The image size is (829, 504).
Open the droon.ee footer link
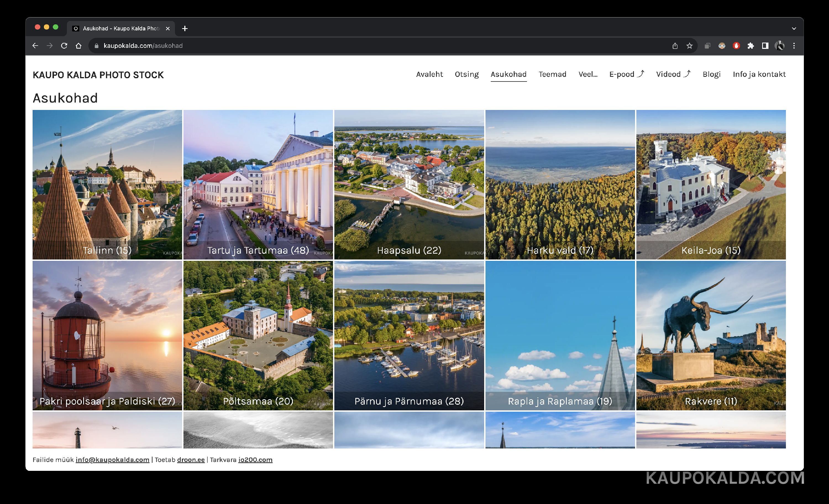(x=191, y=460)
